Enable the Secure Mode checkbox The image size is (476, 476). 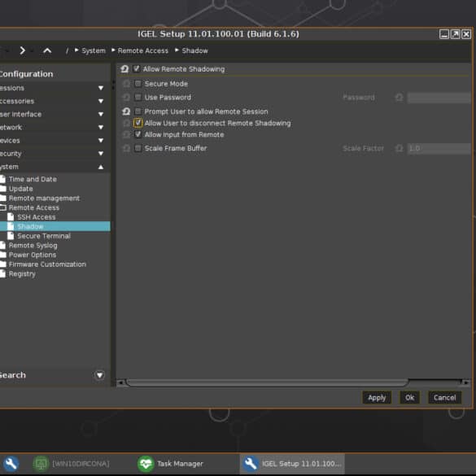138,84
